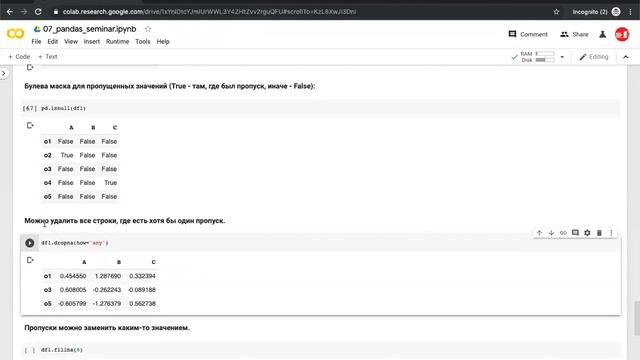Screen dimensions: 640x360
Task: Click the heading Можно удалить все строки
Action: tap(124, 221)
